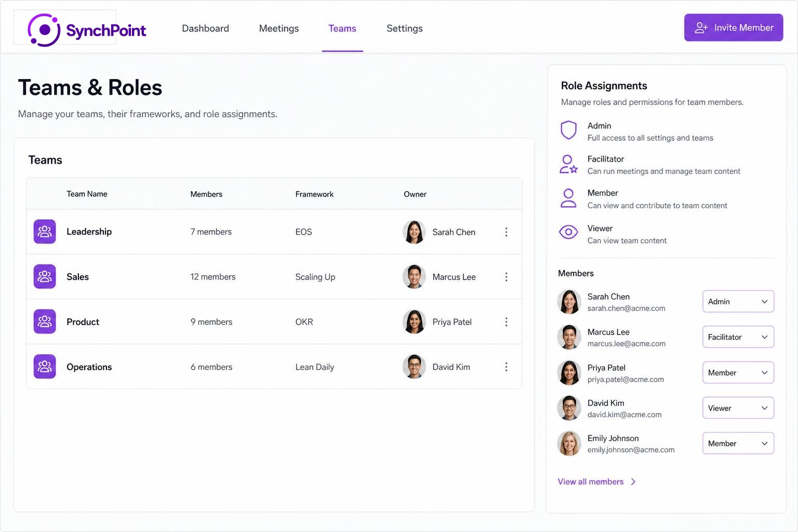
Task: Click Emily Johnson avatar in Members list
Action: click(x=569, y=444)
